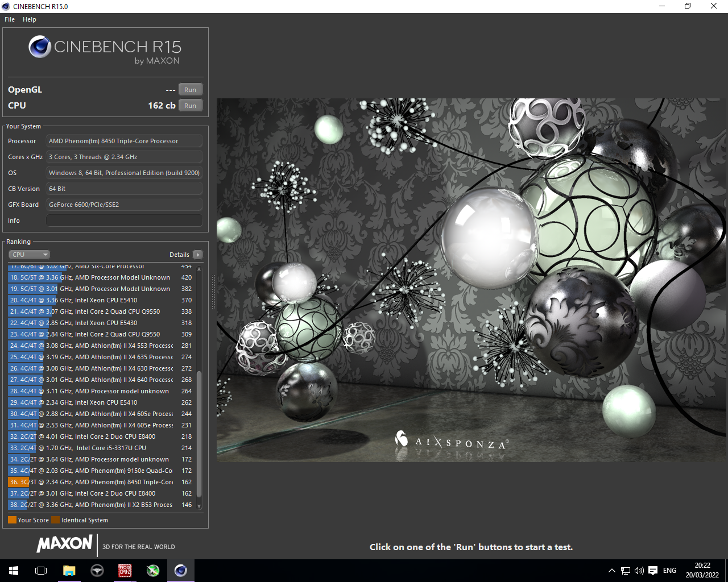Open the green globe app in taskbar
The image size is (728, 582).
click(153, 571)
